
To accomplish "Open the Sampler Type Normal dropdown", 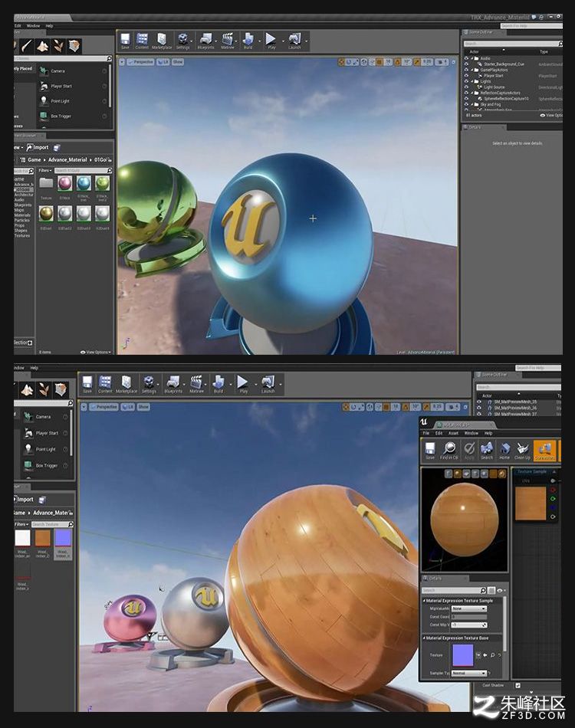I will pyautogui.click(x=469, y=673).
